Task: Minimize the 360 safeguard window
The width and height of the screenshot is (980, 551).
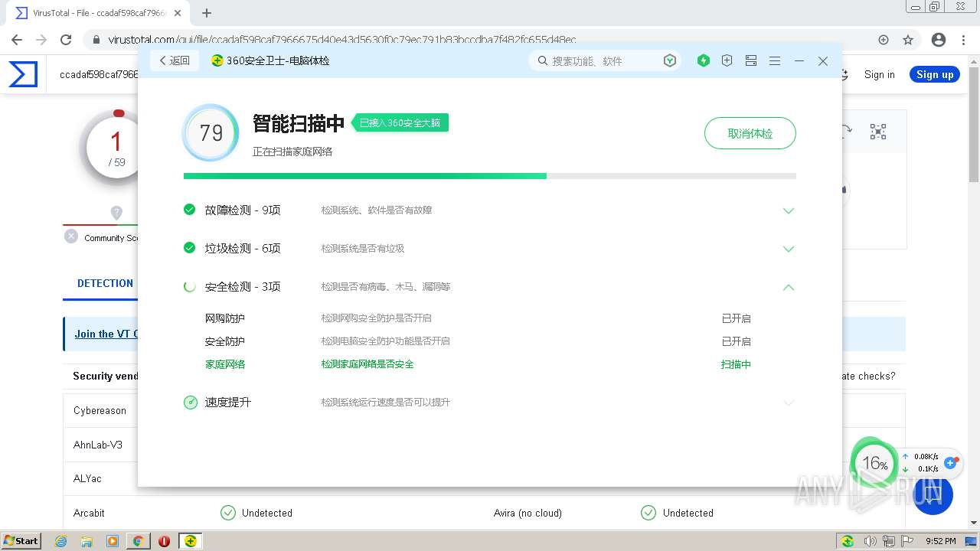Action: pyautogui.click(x=799, y=60)
